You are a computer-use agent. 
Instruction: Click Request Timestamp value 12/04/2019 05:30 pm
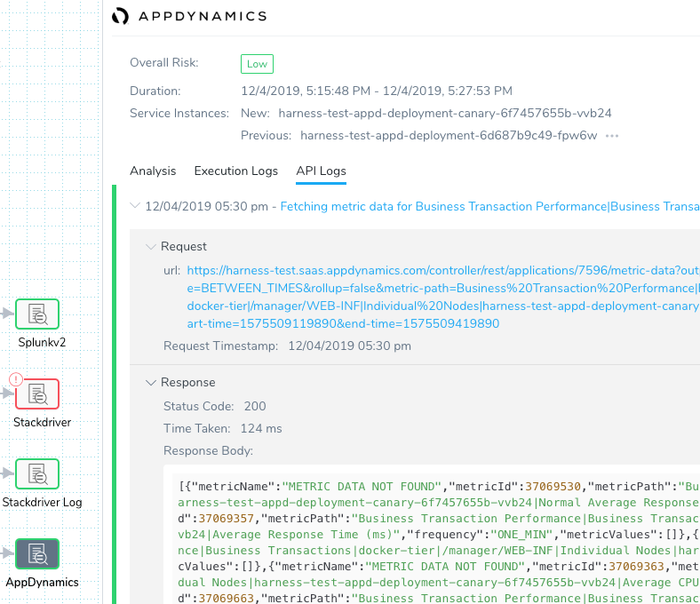[x=349, y=346]
